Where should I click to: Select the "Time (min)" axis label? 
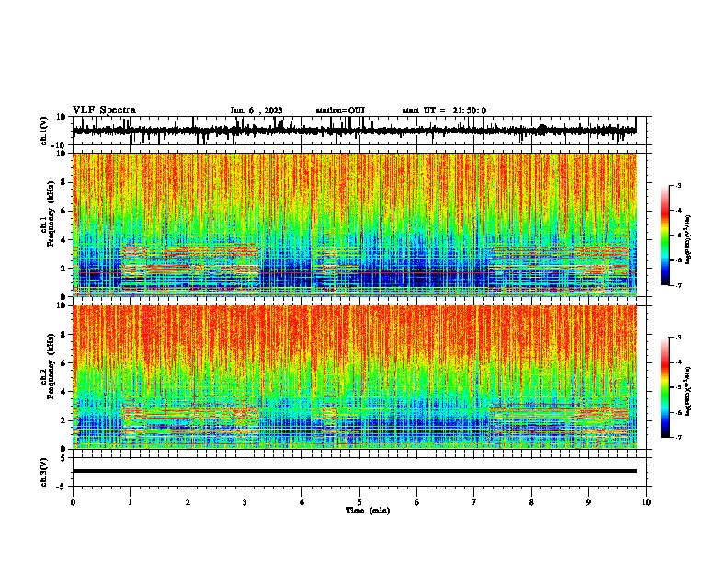click(368, 511)
